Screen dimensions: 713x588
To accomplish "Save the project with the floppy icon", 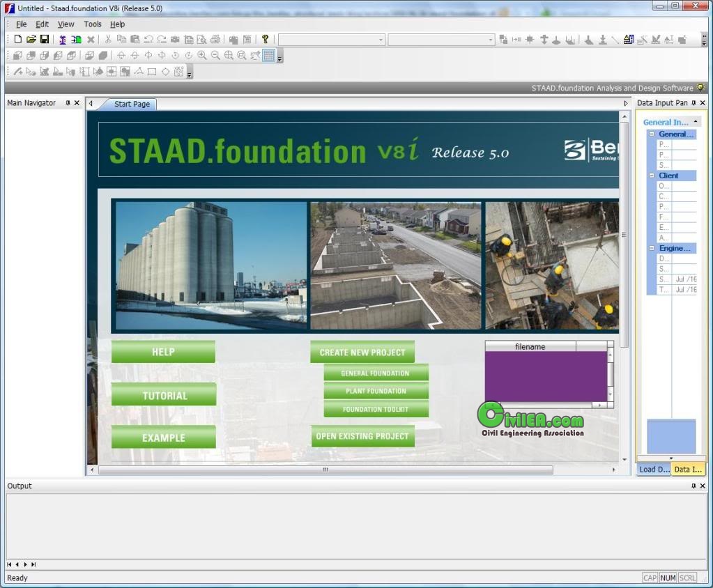I will point(44,40).
